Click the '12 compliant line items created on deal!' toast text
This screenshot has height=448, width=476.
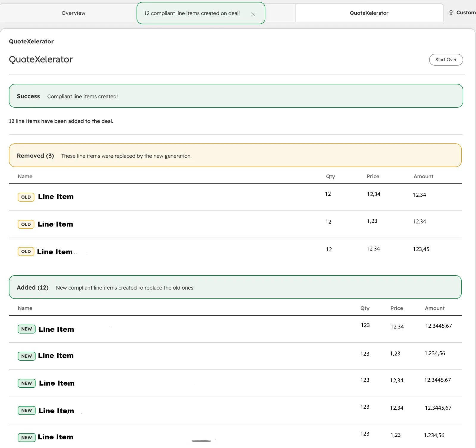192,13
